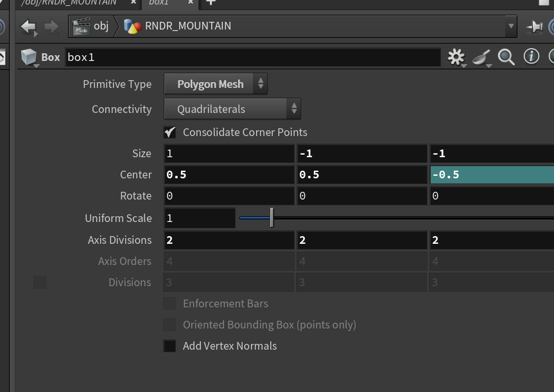This screenshot has height=392, width=554.
Task: Click the magnifier search parameters icon
Action: pyautogui.click(x=506, y=57)
